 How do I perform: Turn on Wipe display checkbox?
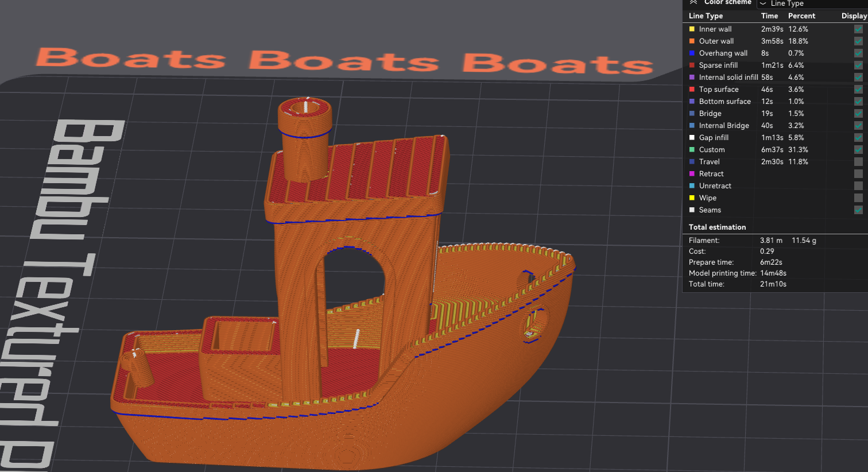coord(858,198)
